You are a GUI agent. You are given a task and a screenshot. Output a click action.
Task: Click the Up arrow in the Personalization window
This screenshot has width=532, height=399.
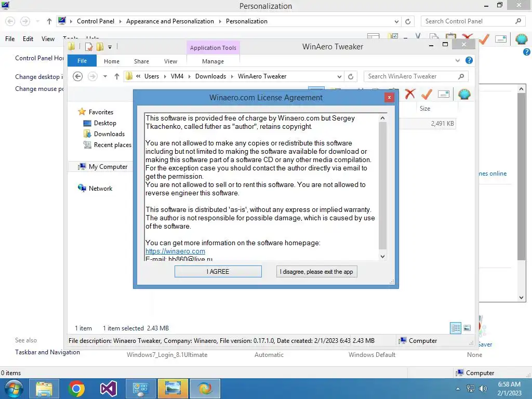point(49,21)
